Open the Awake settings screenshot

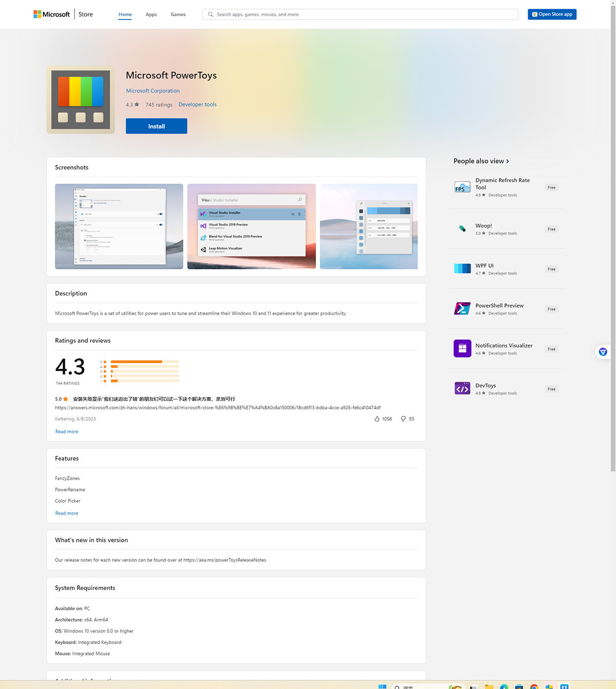(119, 226)
